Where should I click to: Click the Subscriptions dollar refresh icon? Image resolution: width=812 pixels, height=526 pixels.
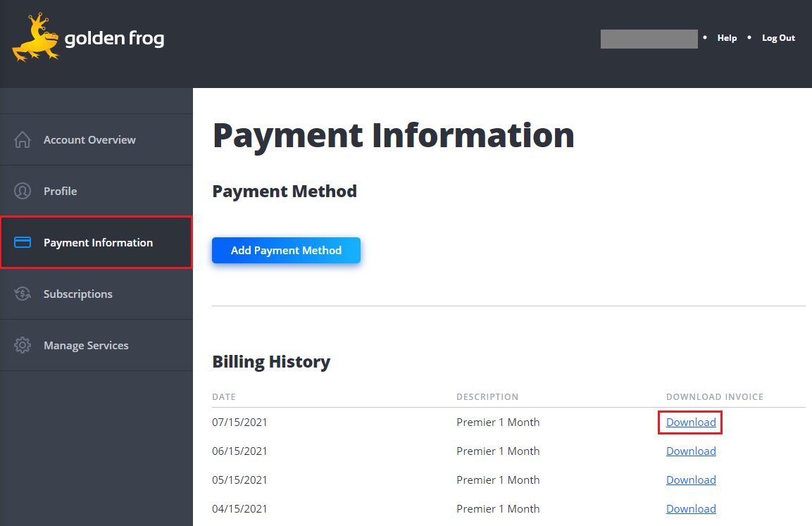pyautogui.click(x=22, y=294)
